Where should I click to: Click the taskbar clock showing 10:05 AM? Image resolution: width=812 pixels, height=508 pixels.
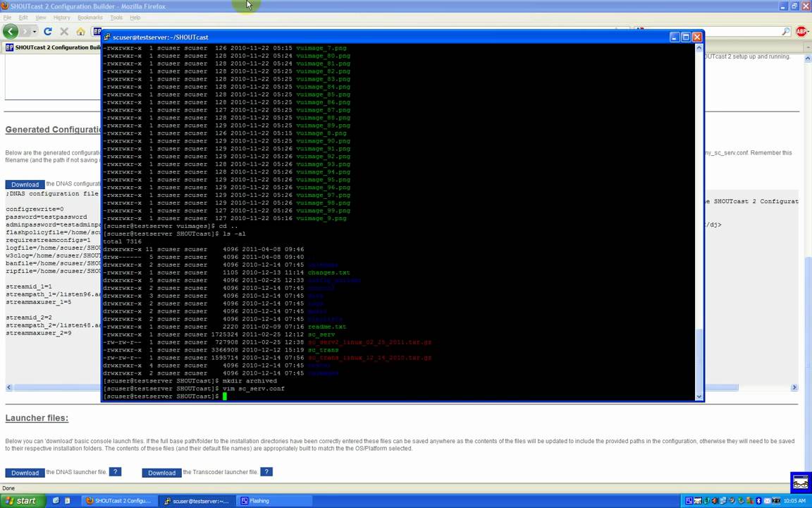[x=794, y=501]
